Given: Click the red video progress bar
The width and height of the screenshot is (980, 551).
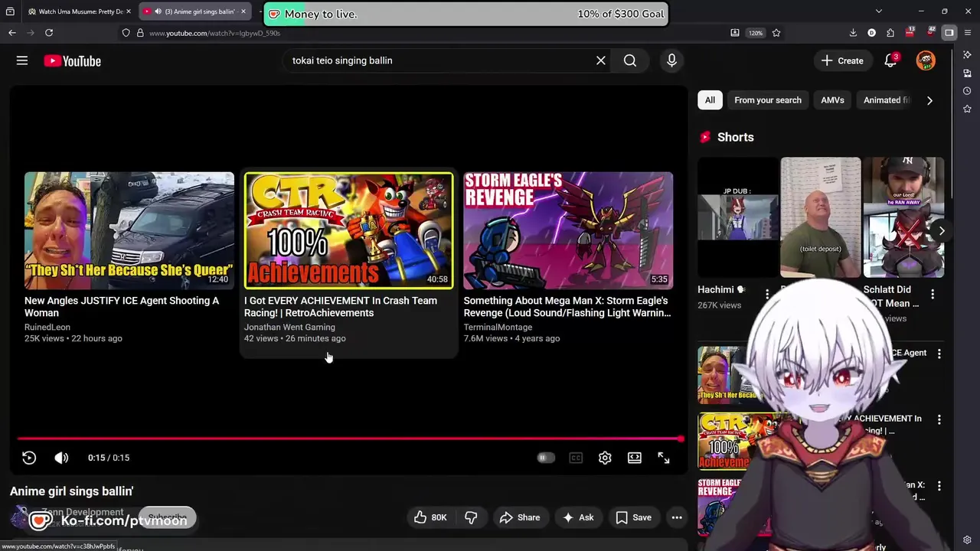Looking at the screenshot, I should 349,439.
